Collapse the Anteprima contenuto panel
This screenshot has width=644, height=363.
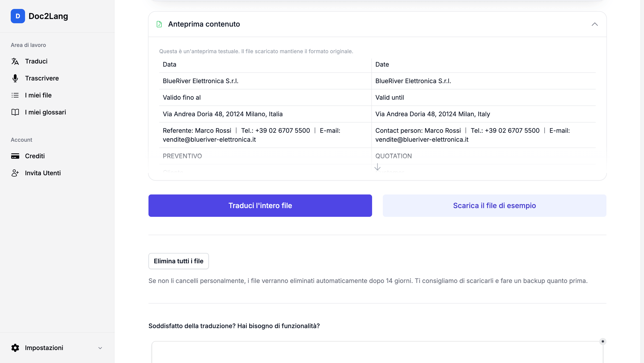pyautogui.click(x=595, y=24)
